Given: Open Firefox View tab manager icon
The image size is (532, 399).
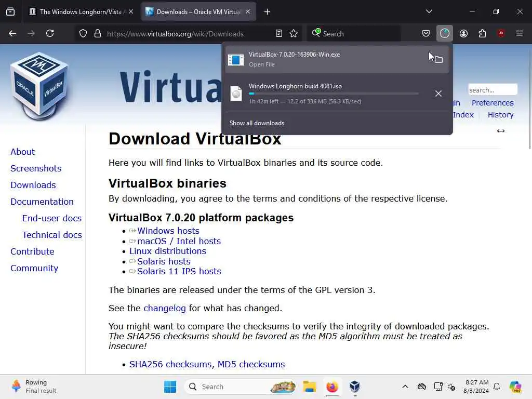Looking at the screenshot, I should (x=10, y=12).
